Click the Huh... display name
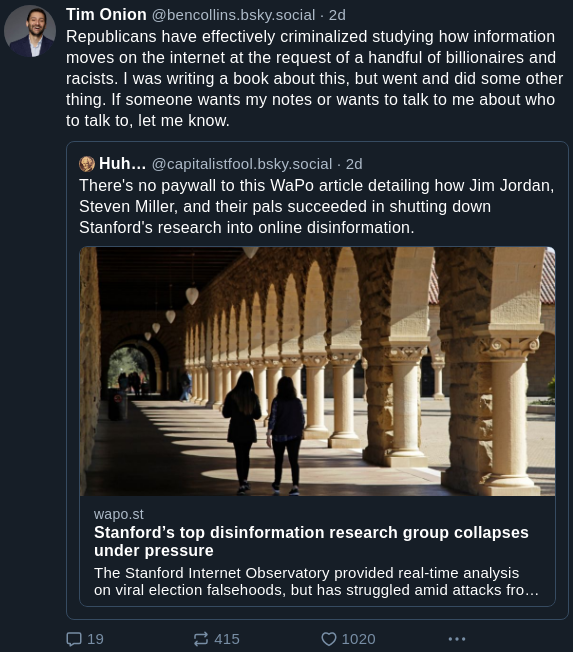This screenshot has width=573, height=652. [x=123, y=164]
